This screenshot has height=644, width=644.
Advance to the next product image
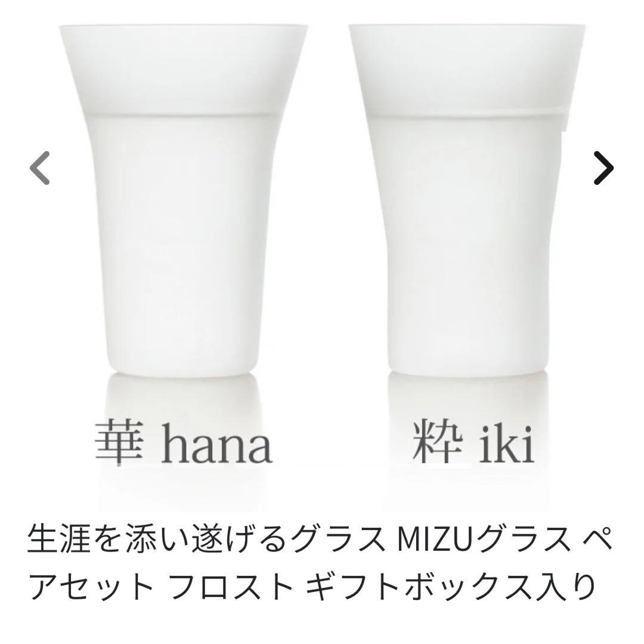pos(603,168)
